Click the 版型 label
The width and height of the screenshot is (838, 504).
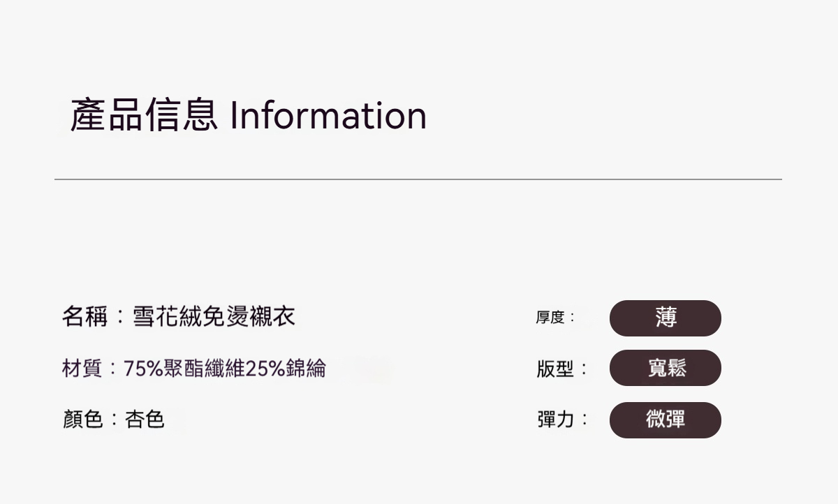555,369
